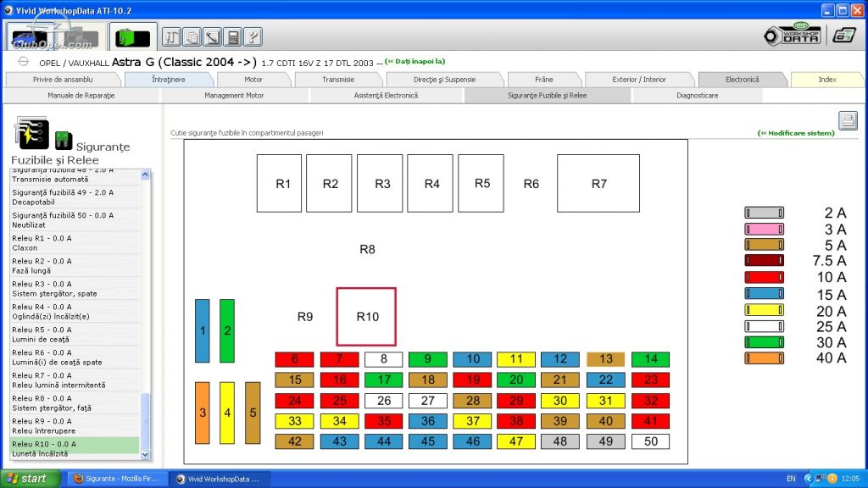This screenshot has width=868, height=488.
Task: Click the Firefox icon in the taskbar
Action: pos(79,479)
